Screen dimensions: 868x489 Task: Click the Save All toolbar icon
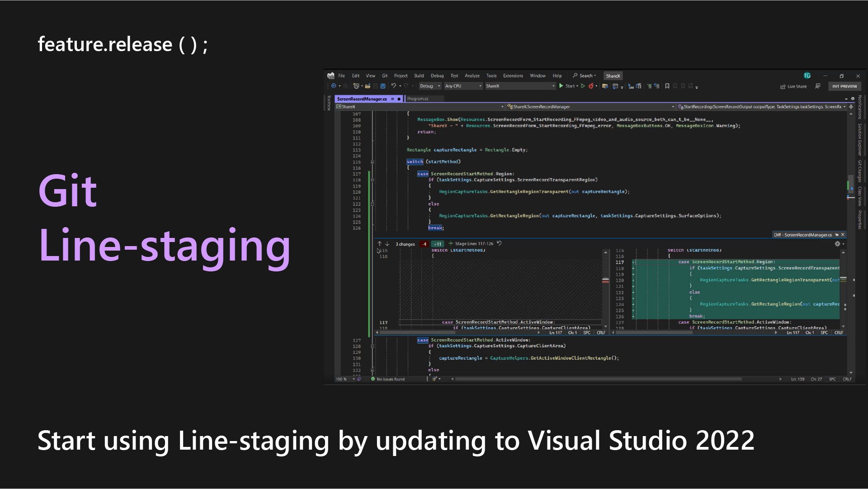point(383,86)
